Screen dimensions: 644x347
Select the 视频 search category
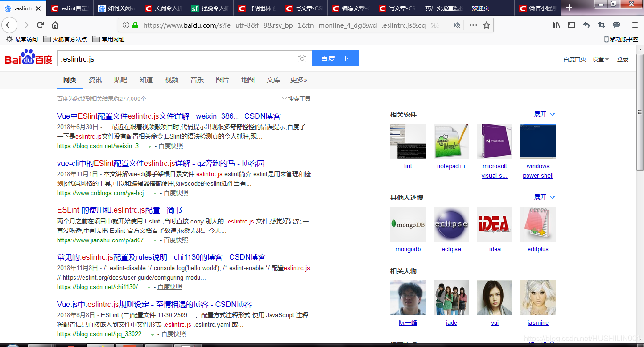coord(172,80)
